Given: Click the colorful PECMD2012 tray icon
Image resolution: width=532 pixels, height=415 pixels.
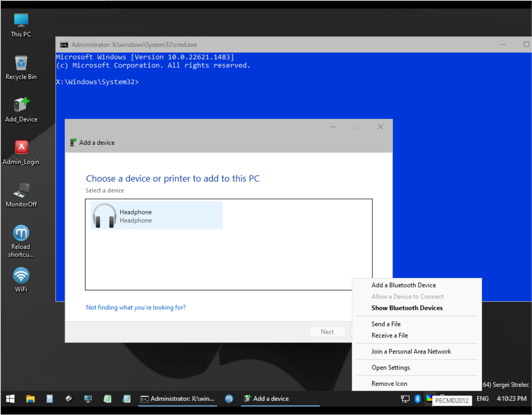Looking at the screenshot, I should pyautogui.click(x=429, y=398).
